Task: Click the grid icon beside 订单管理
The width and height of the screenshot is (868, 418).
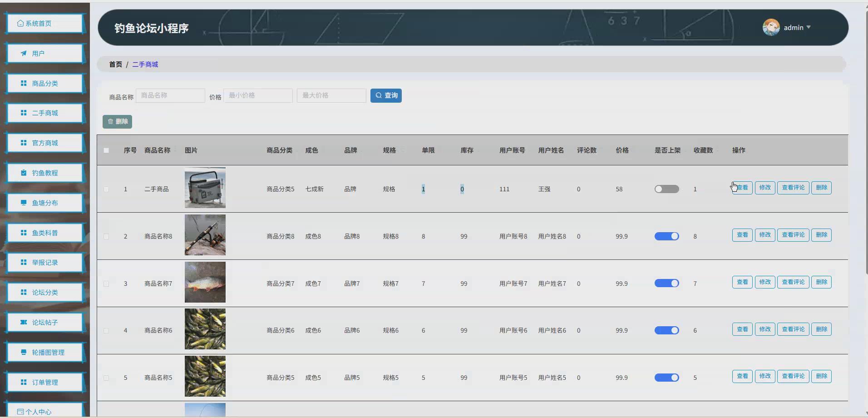Action: (24, 382)
